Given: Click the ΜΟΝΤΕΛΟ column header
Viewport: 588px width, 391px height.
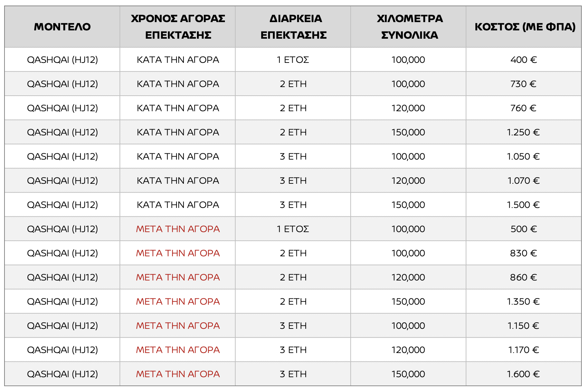Looking at the screenshot, I should (62, 27).
